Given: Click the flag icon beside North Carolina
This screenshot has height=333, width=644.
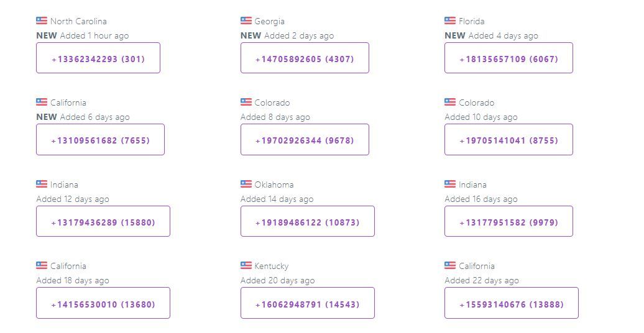Looking at the screenshot, I should click(42, 21).
